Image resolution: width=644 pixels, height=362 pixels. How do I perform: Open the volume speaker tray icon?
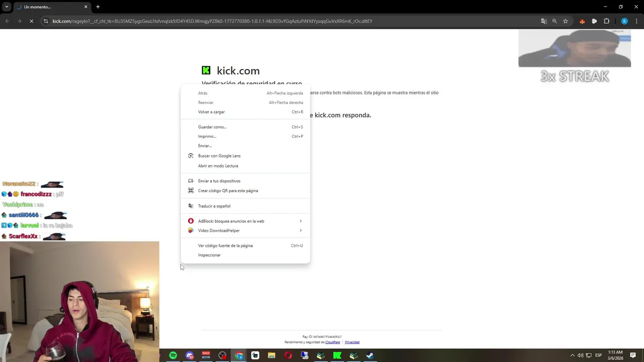coord(581,355)
